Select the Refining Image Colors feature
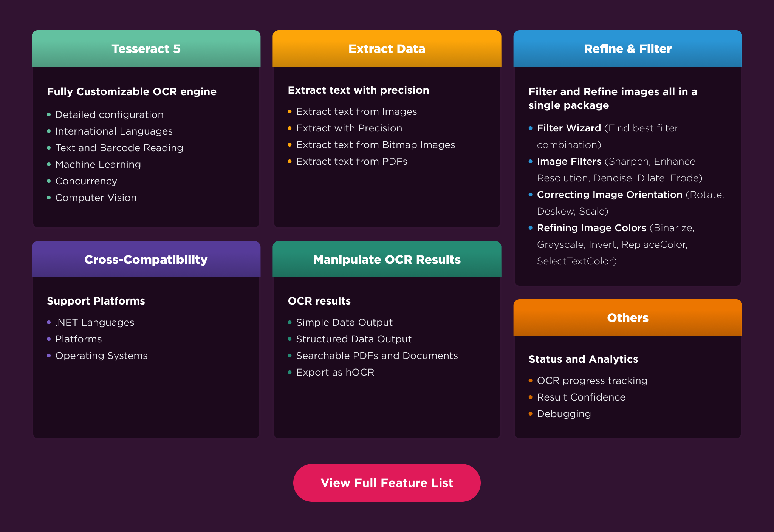The height and width of the screenshot is (532, 774). (x=591, y=228)
